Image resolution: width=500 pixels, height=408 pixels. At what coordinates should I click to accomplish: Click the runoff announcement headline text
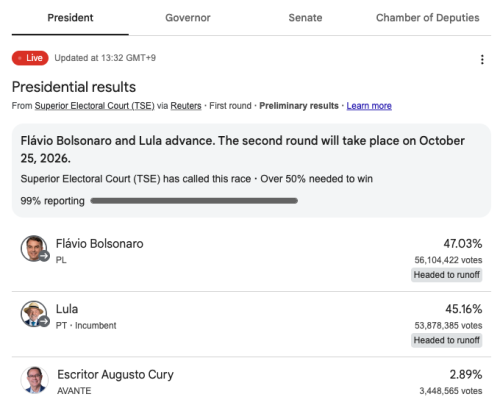[x=242, y=149]
